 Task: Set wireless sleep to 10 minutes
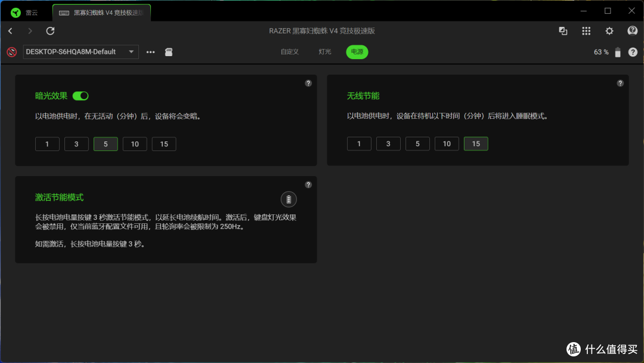447,143
